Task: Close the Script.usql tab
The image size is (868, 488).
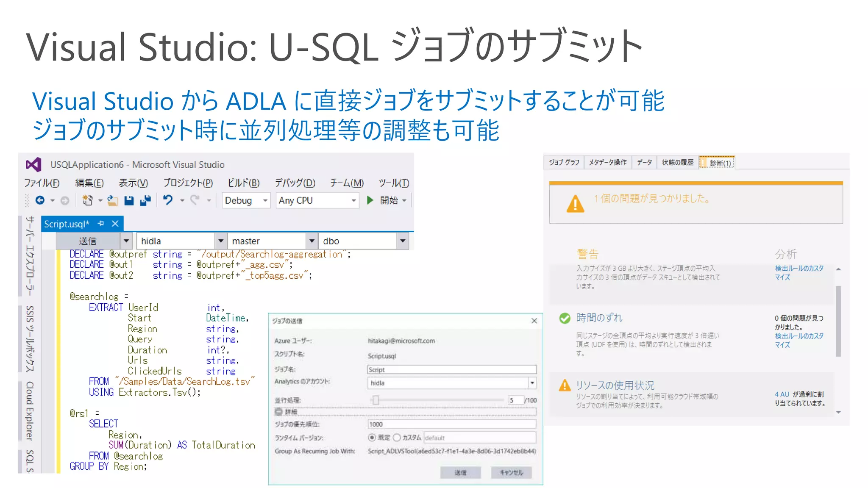Action: (115, 224)
